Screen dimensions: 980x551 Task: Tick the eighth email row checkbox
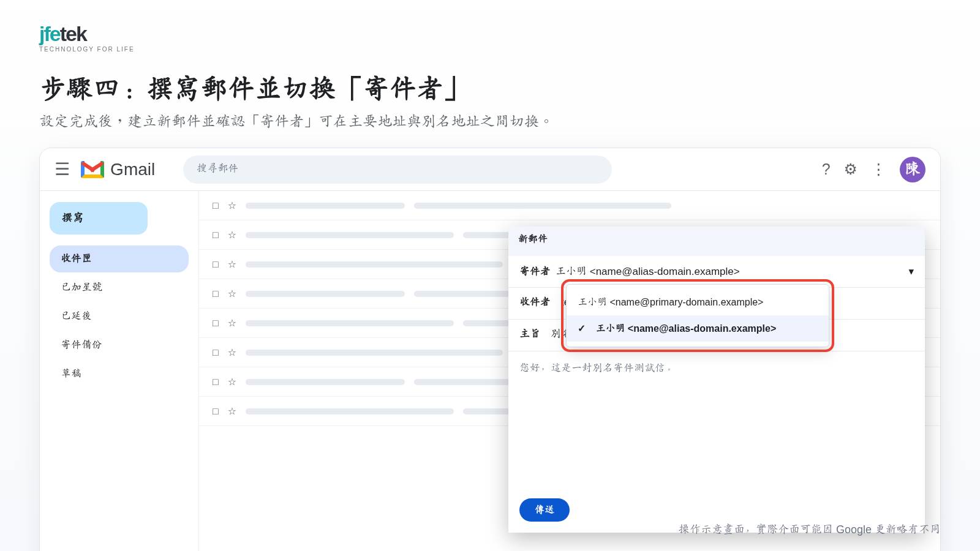(216, 411)
